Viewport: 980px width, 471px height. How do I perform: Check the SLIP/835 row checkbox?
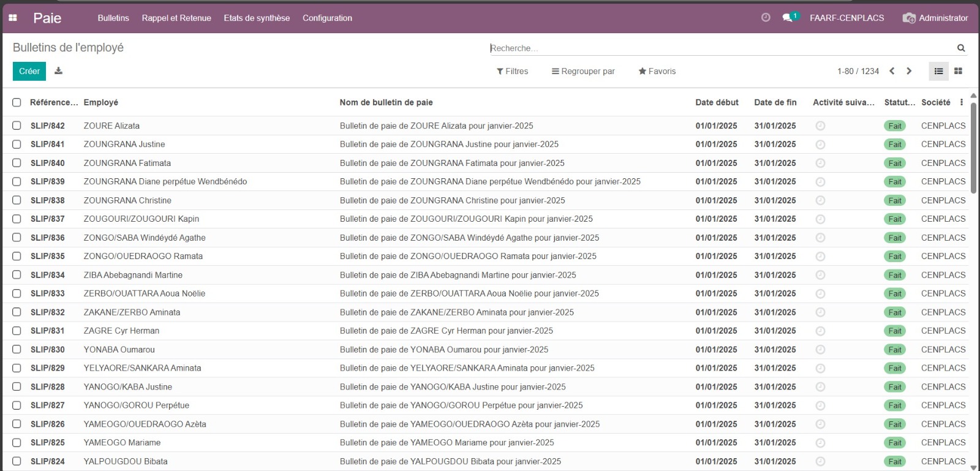[x=17, y=256]
